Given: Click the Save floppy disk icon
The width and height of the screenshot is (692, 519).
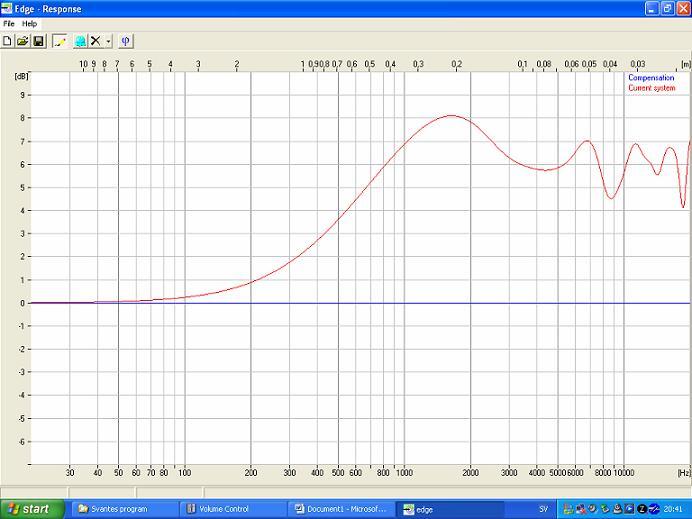Looking at the screenshot, I should tap(38, 41).
